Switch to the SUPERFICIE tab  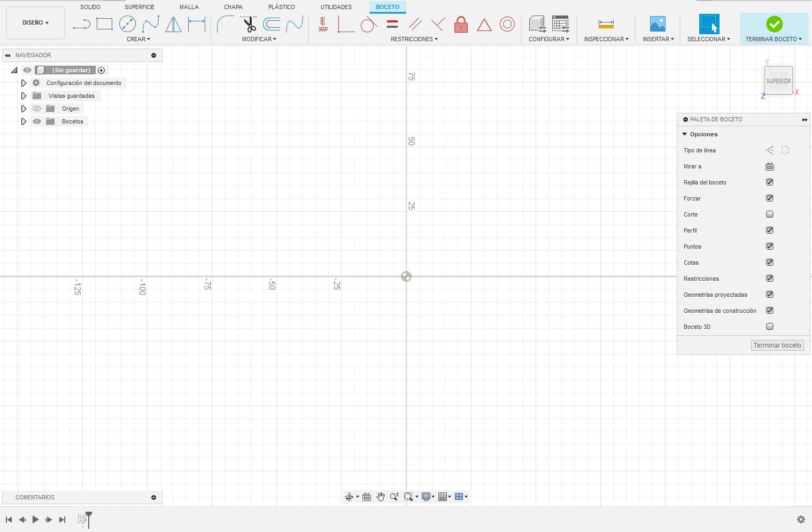click(140, 7)
